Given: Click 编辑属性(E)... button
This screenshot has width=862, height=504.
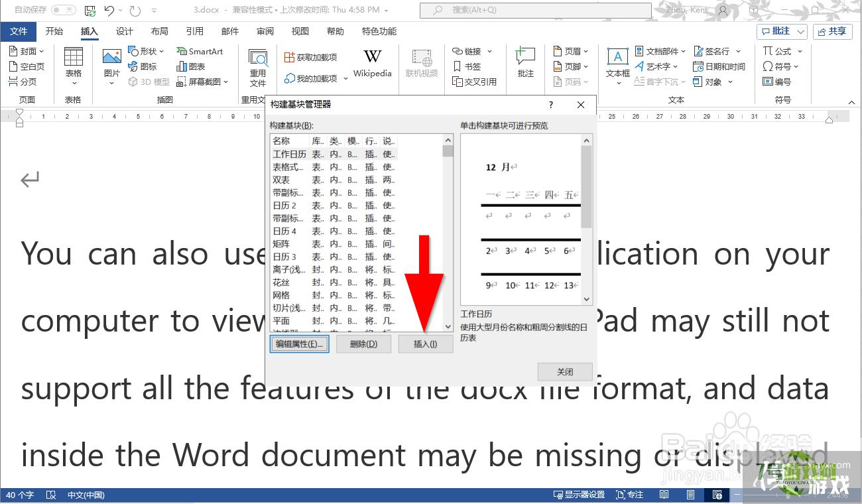Looking at the screenshot, I should [300, 344].
